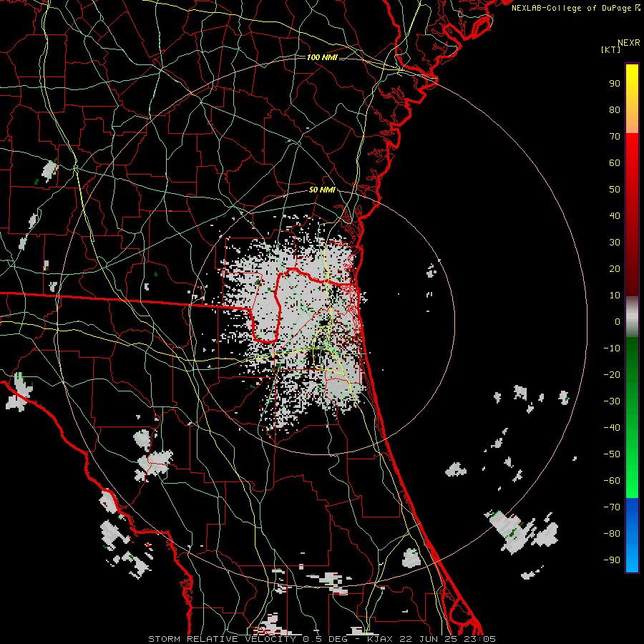The height and width of the screenshot is (644, 644).
Task: Click the 10 value on the velocity scale
Action: click(x=615, y=296)
